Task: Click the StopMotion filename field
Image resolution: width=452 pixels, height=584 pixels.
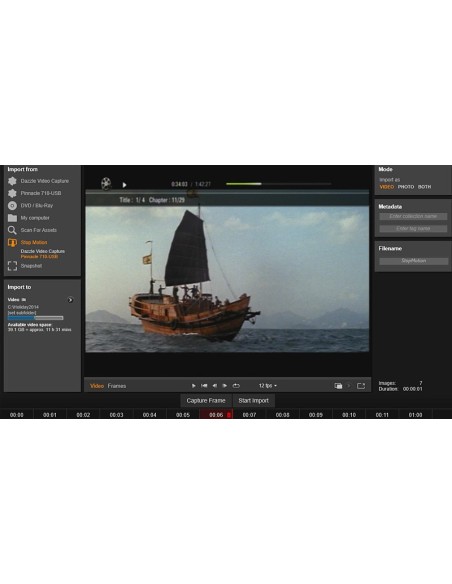Action: (413, 261)
